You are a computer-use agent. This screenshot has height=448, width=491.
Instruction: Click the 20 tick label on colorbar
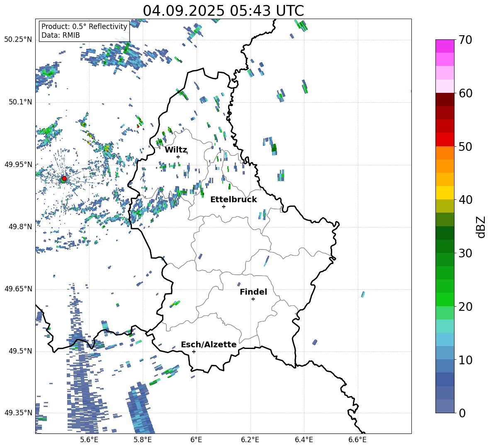click(465, 307)
